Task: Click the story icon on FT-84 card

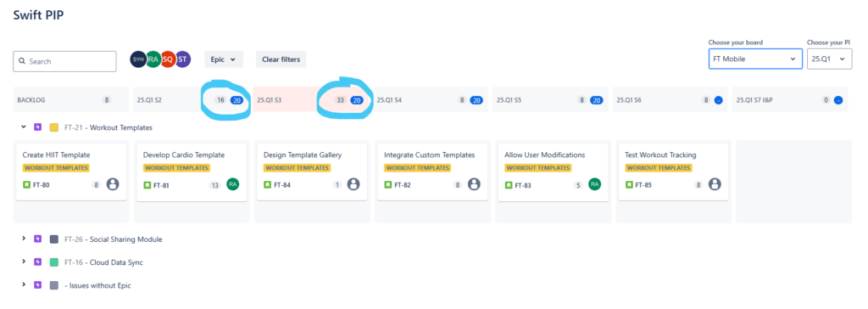Action: [x=267, y=185]
